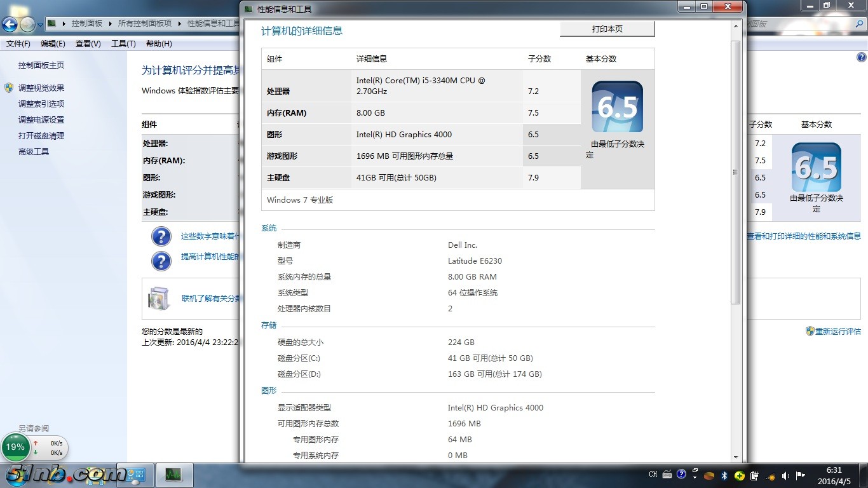This screenshot has height=488, width=868.
Task: Click the 打印本页 button
Action: [607, 29]
